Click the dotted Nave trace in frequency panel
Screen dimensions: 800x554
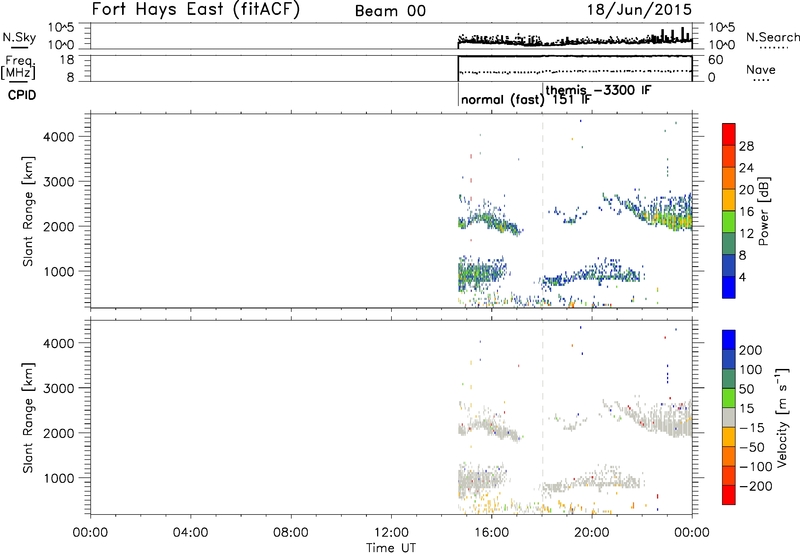575,71
